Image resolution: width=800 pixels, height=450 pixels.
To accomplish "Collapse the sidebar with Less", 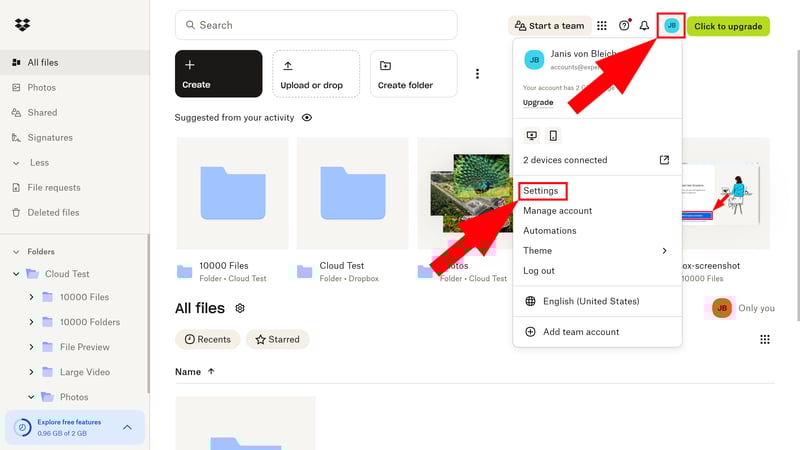I will pyautogui.click(x=31, y=163).
